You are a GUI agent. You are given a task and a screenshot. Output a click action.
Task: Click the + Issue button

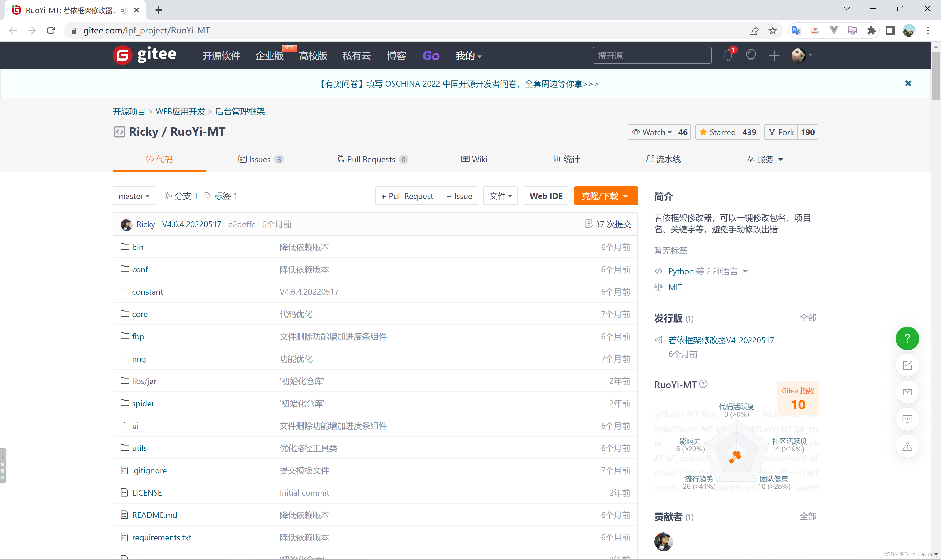point(459,196)
